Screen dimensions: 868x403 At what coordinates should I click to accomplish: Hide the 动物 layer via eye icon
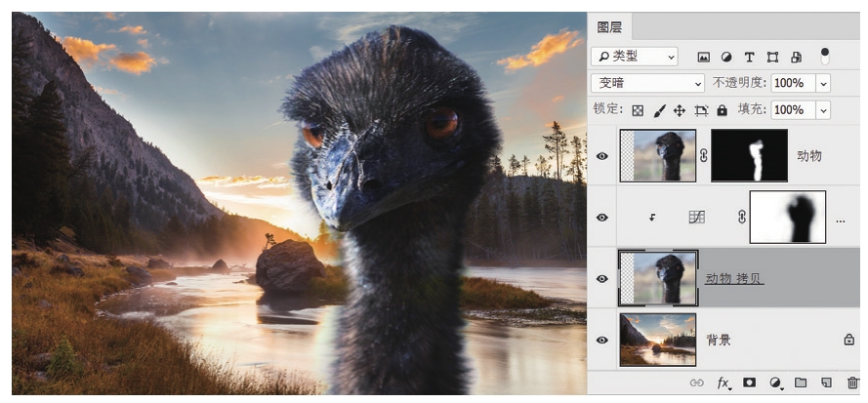tap(601, 156)
